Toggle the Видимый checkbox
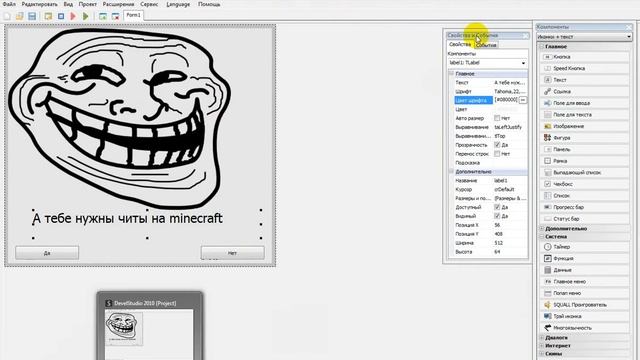640x360 pixels. coord(497,216)
